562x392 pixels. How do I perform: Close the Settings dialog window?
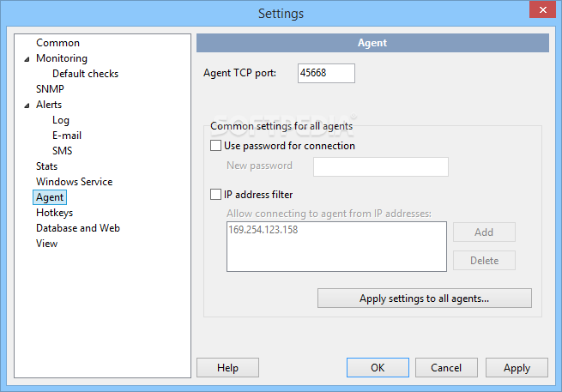click(542, 9)
